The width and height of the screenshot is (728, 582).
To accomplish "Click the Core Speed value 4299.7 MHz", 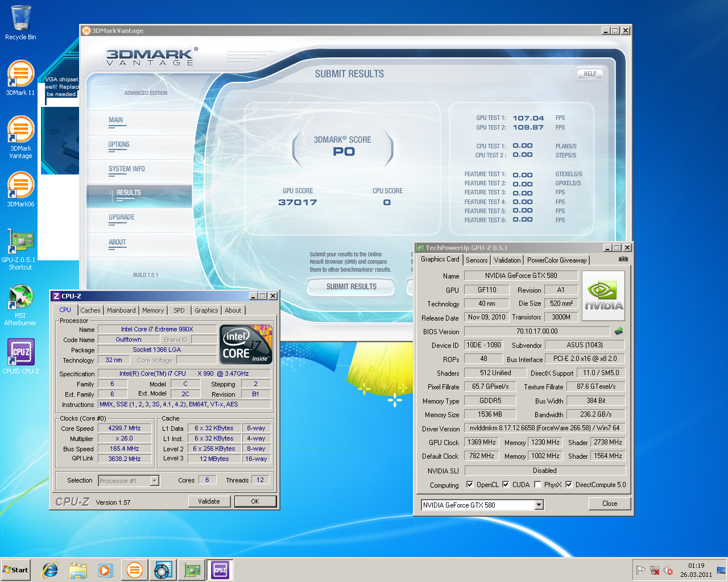I will pyautogui.click(x=125, y=429).
